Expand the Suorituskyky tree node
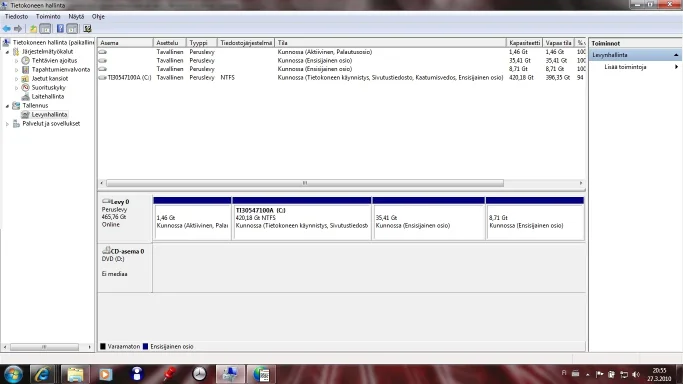 17,88
